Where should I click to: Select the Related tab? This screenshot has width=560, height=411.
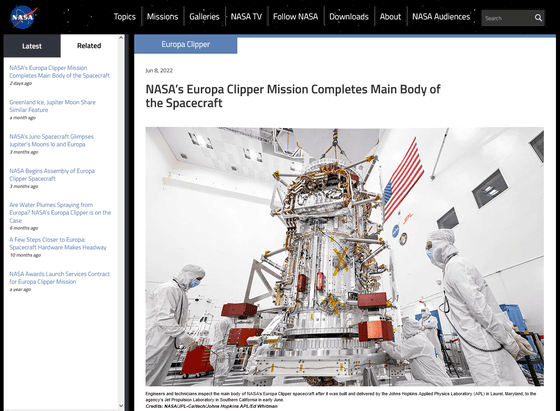pos(89,46)
